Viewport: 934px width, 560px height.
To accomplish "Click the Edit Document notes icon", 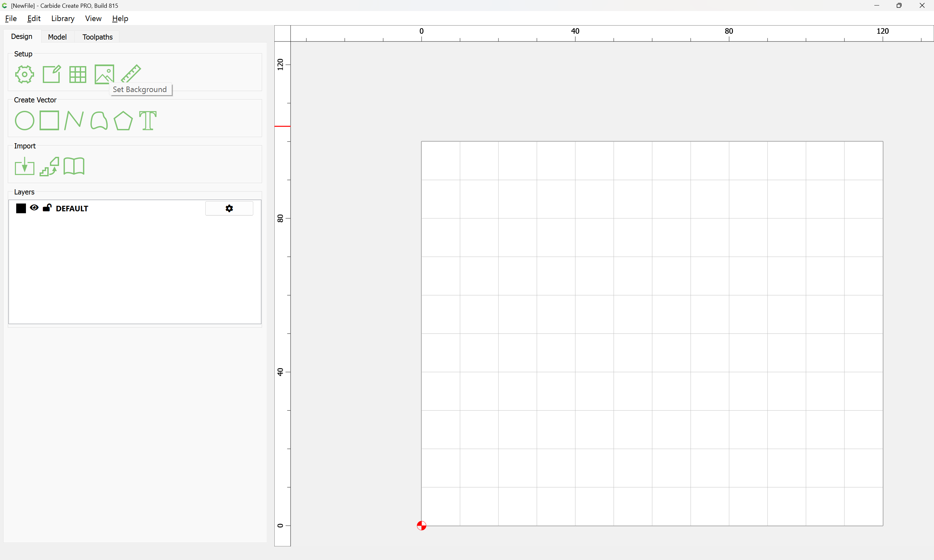I will click(x=51, y=74).
